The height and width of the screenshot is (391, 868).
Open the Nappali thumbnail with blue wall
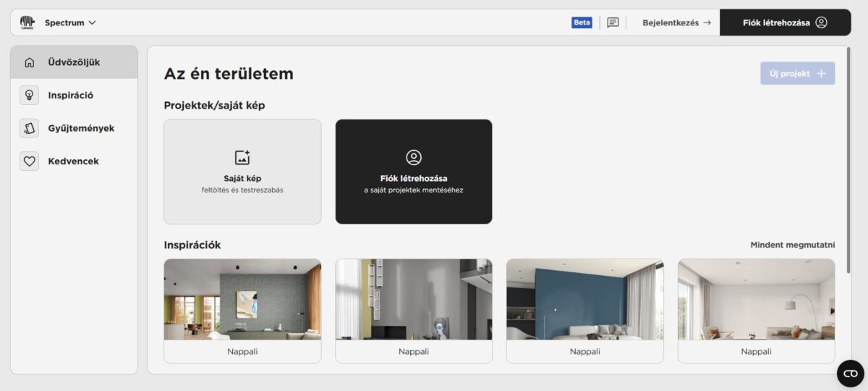point(584,310)
